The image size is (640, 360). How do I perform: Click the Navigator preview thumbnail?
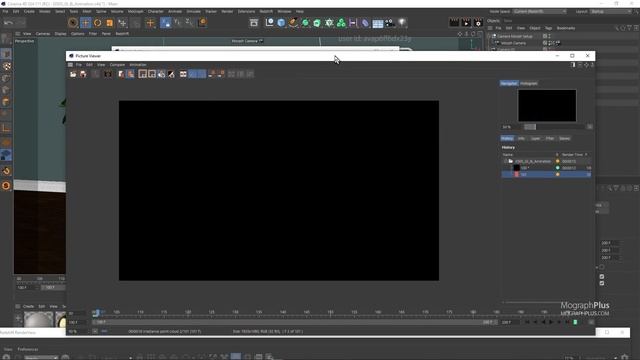[x=547, y=105]
